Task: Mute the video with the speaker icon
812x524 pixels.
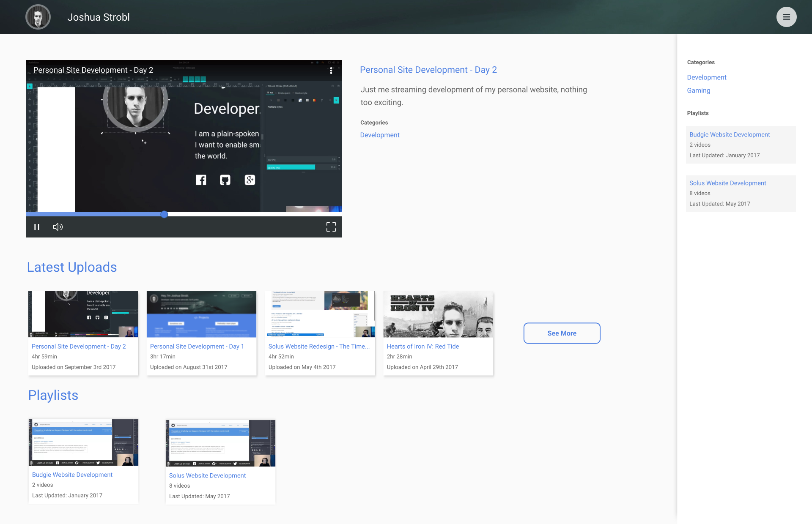Action: (58, 227)
